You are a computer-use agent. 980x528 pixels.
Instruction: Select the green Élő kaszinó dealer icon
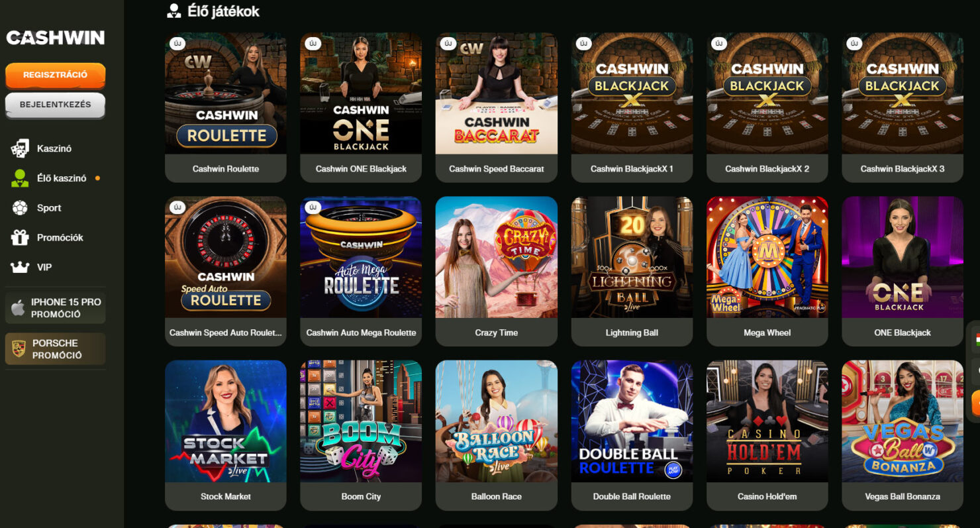point(20,178)
